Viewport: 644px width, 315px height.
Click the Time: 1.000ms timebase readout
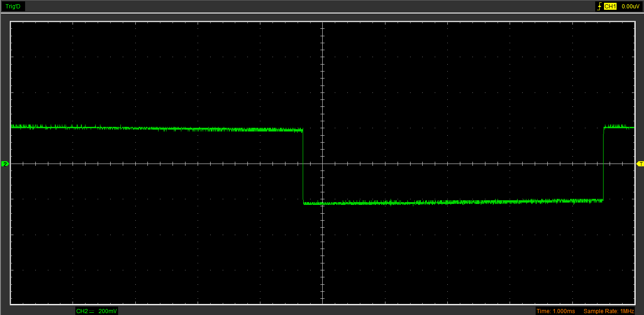click(x=555, y=311)
